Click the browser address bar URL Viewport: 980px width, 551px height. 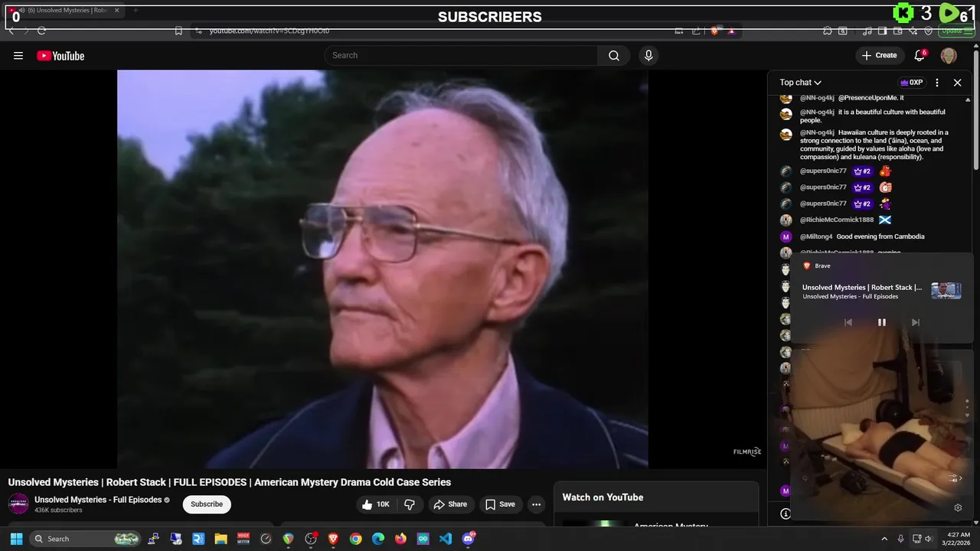(269, 31)
